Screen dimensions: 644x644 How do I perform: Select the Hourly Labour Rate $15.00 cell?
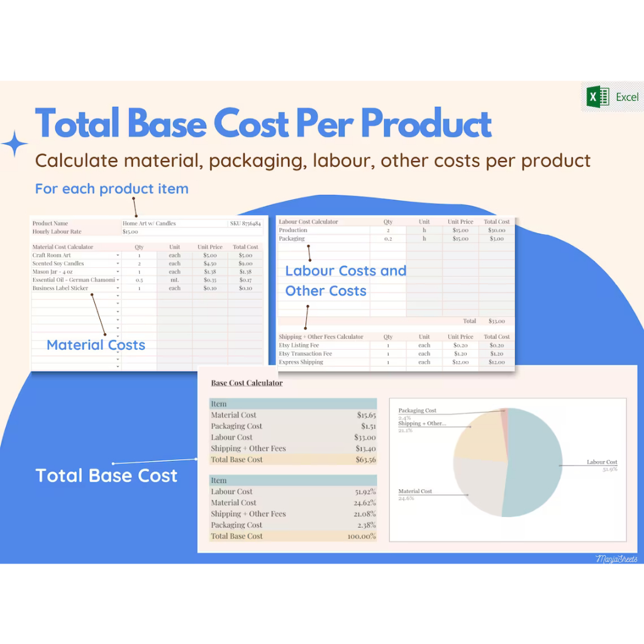(x=130, y=231)
